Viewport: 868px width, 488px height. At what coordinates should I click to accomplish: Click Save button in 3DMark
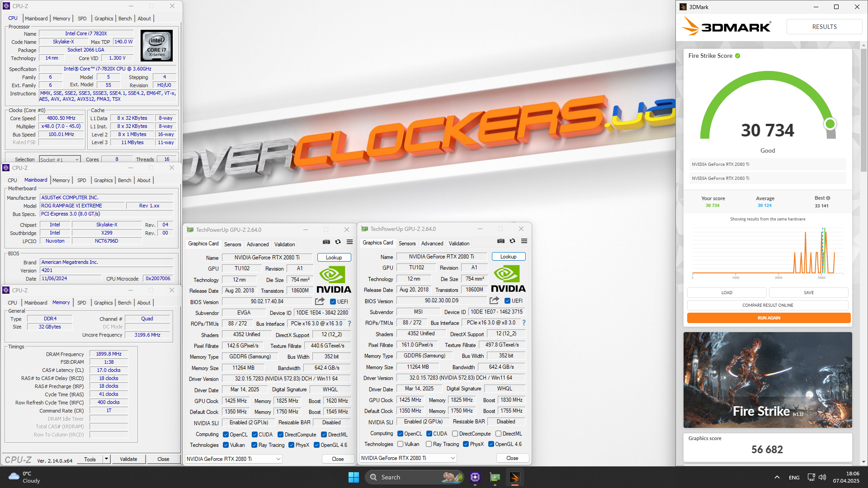coord(809,293)
